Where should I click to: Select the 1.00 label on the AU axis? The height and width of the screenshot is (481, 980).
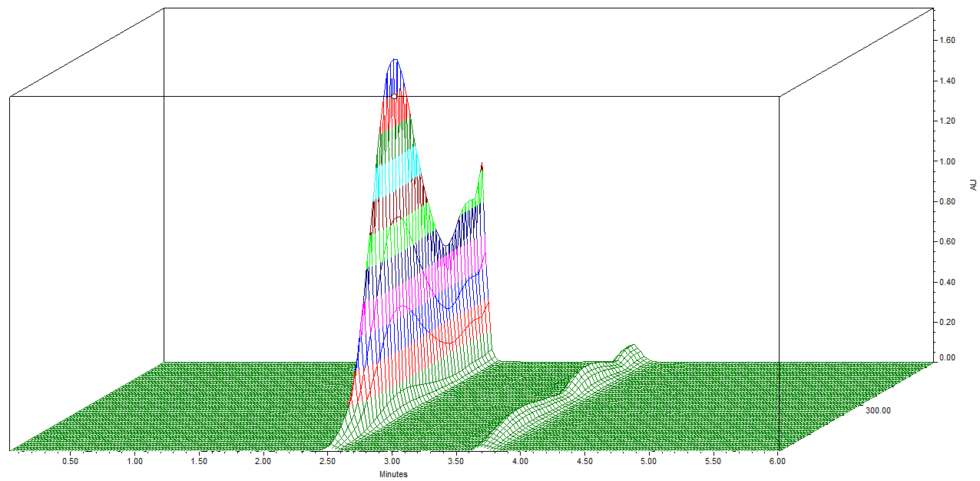(945, 161)
